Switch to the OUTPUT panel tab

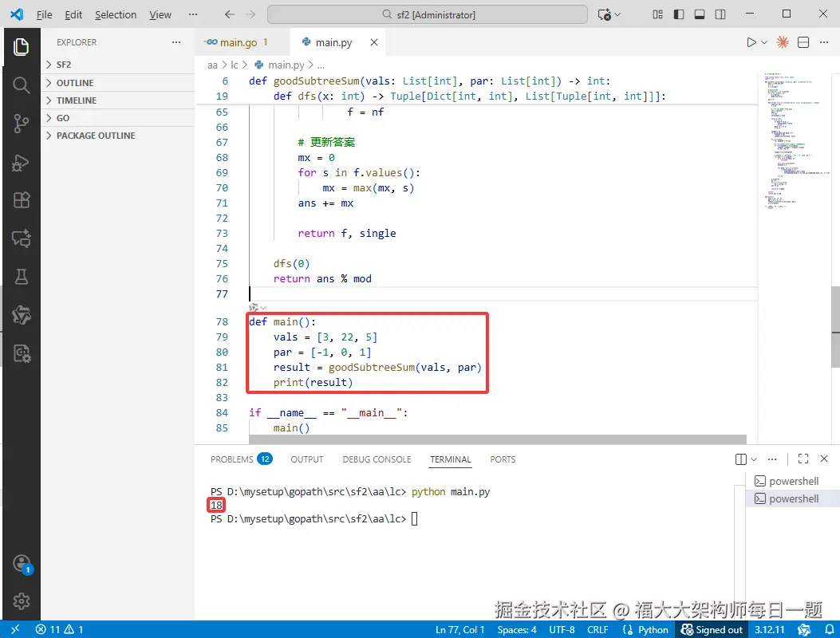point(307,459)
